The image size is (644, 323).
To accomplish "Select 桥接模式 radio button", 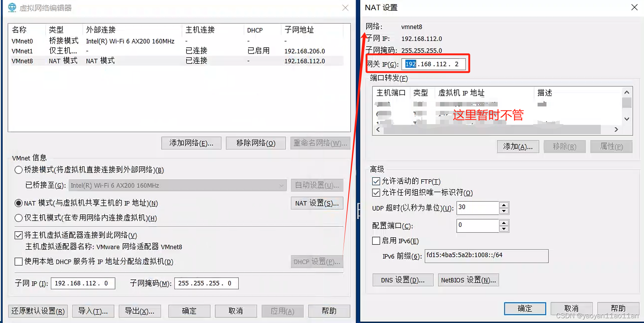I will pos(18,170).
